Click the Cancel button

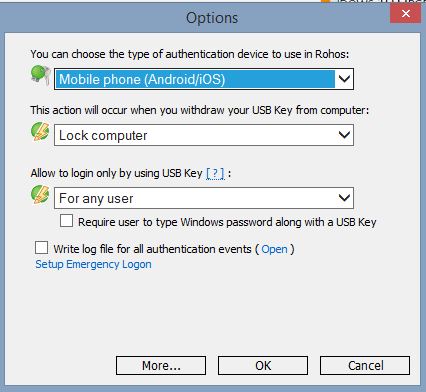point(365,365)
